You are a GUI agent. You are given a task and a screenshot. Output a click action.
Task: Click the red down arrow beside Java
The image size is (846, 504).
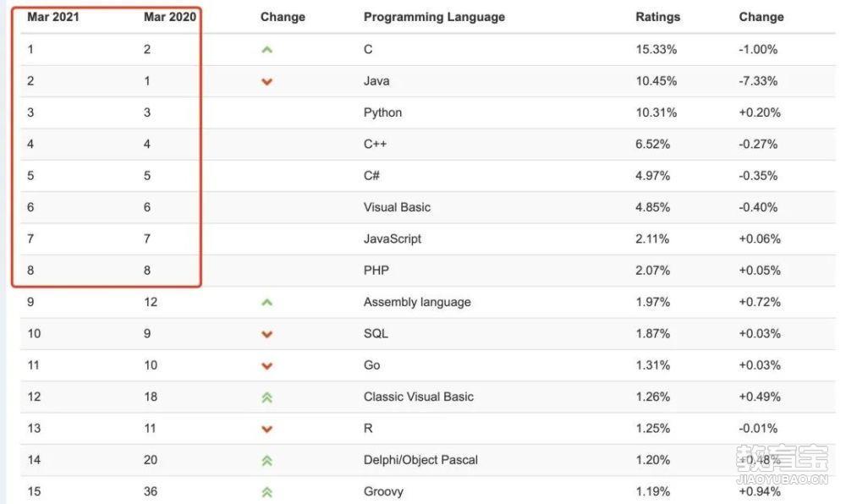click(x=266, y=82)
